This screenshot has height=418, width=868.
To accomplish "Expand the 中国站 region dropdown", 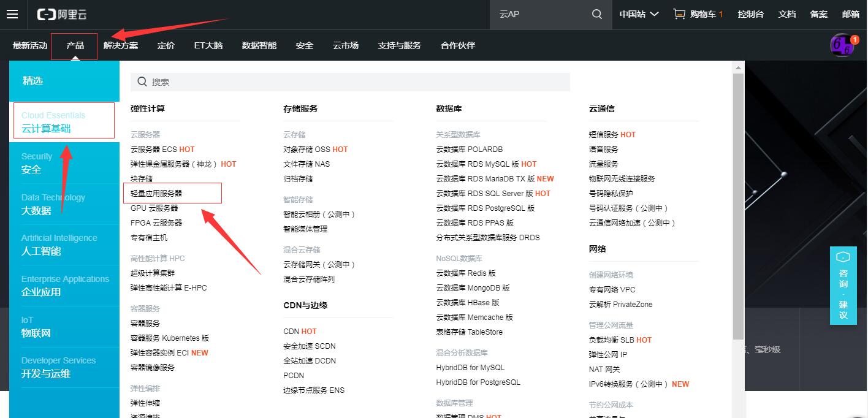I will (x=639, y=14).
